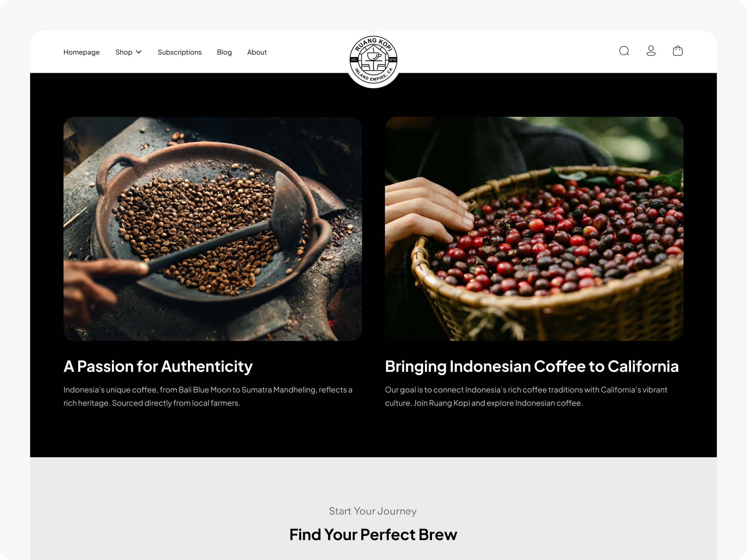This screenshot has width=747, height=560.
Task: Select the roasted beans pan image
Action: [213, 229]
